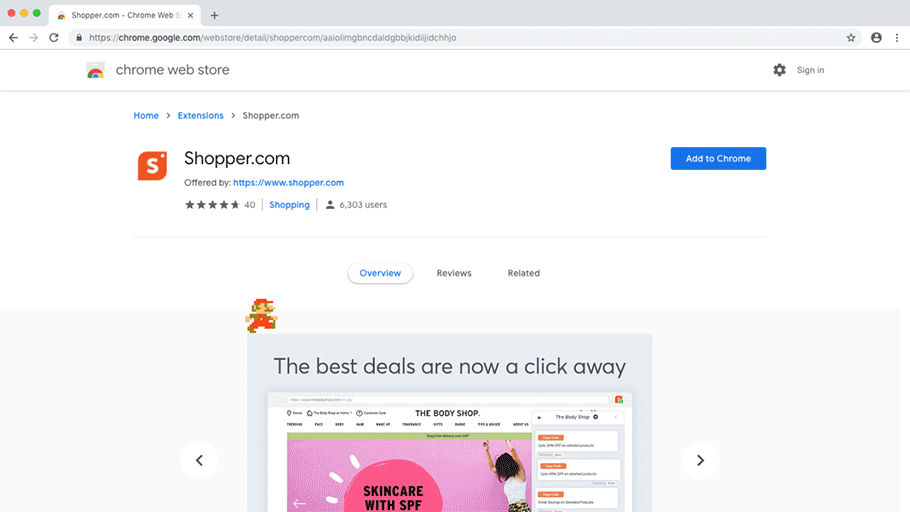Go to Extensions breadcrumb

(200, 116)
